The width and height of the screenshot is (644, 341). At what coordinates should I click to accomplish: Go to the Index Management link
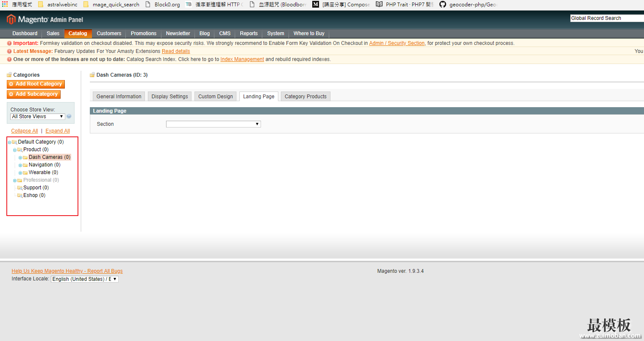(242, 59)
